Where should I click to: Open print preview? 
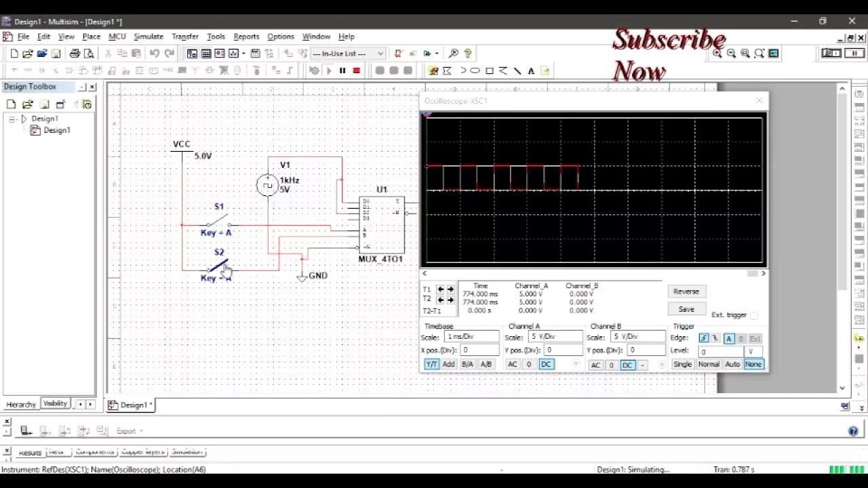point(88,54)
